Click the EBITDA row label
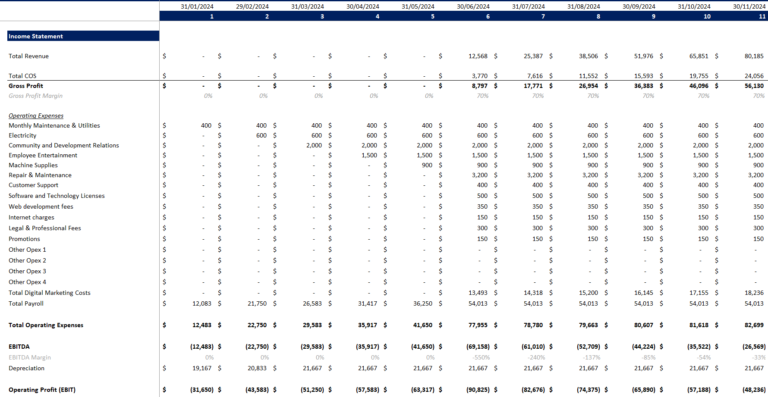This screenshot has height=397, width=768. (19, 347)
